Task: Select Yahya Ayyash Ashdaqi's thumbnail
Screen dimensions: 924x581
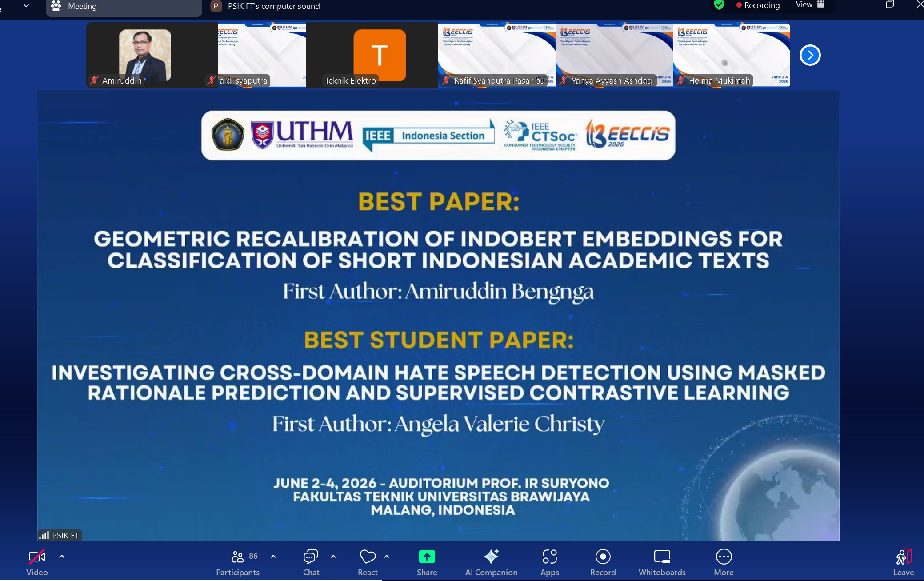Action: point(614,55)
